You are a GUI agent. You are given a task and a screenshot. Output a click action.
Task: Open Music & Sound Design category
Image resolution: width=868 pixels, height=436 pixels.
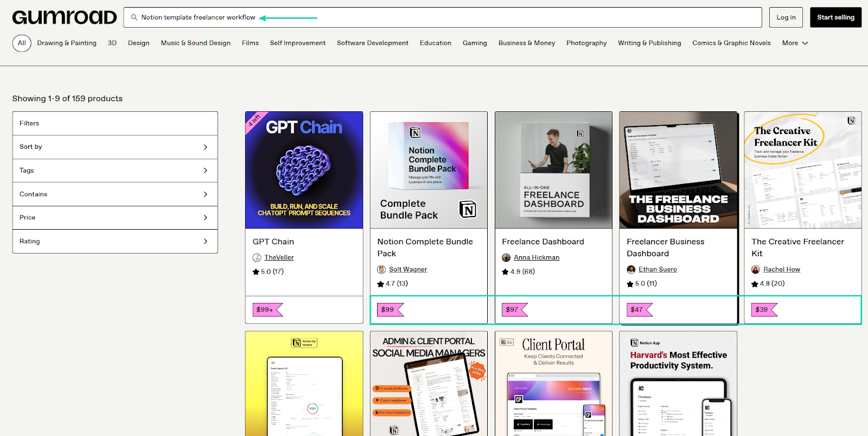point(196,43)
